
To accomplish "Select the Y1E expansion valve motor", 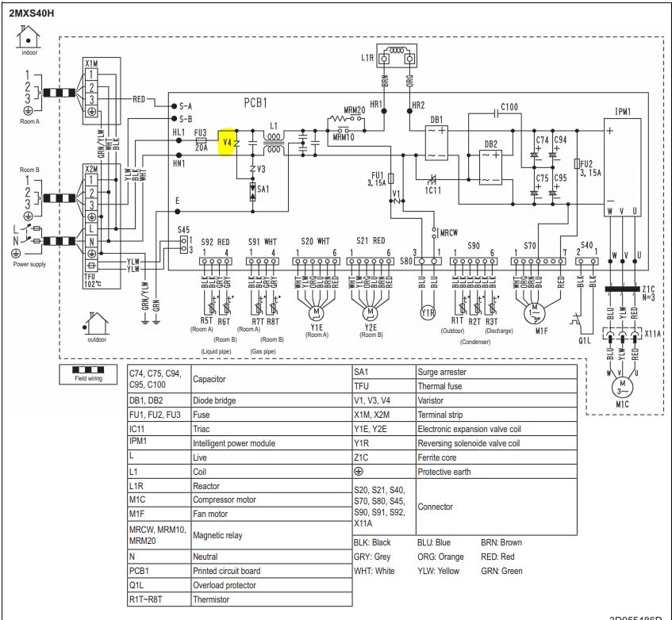I will 316,308.
